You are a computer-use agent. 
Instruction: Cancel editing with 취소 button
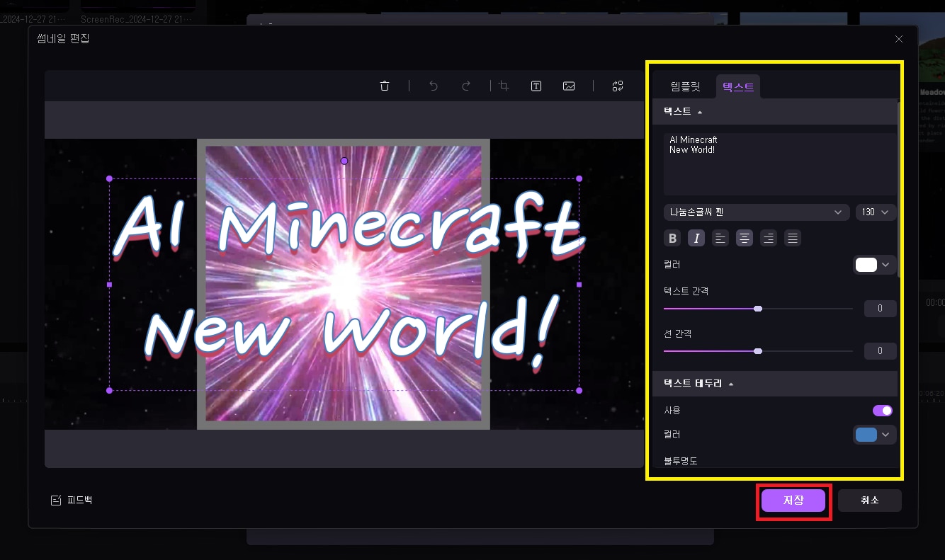tap(870, 501)
